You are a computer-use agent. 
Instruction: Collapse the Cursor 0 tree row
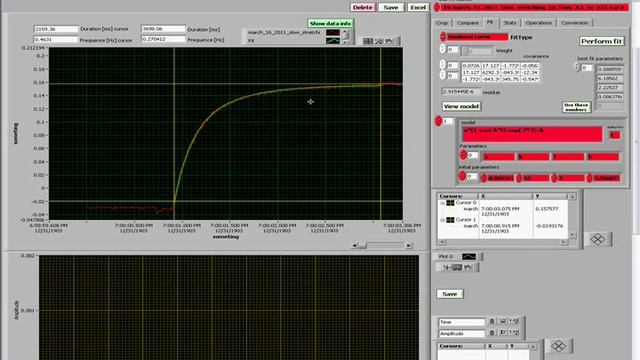442,203
